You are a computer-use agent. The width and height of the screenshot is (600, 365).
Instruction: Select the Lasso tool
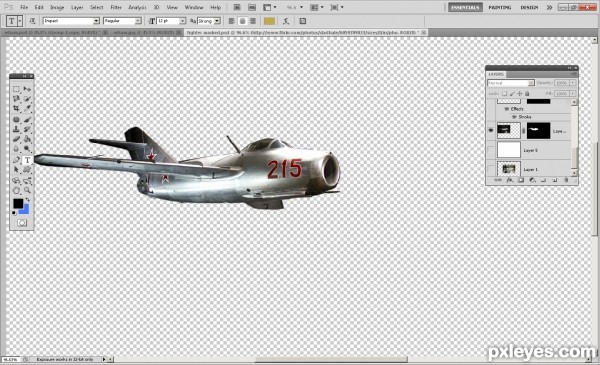(16, 99)
